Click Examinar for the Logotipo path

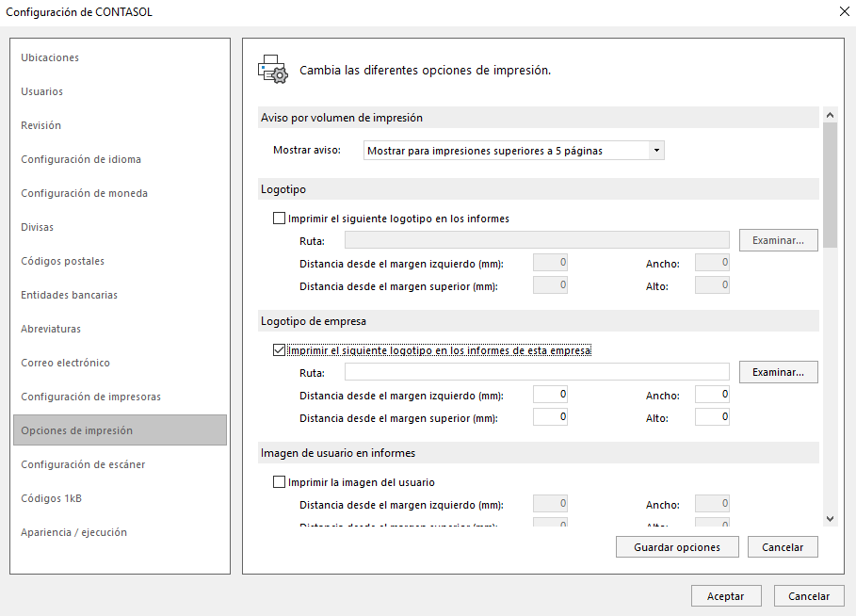click(x=779, y=240)
